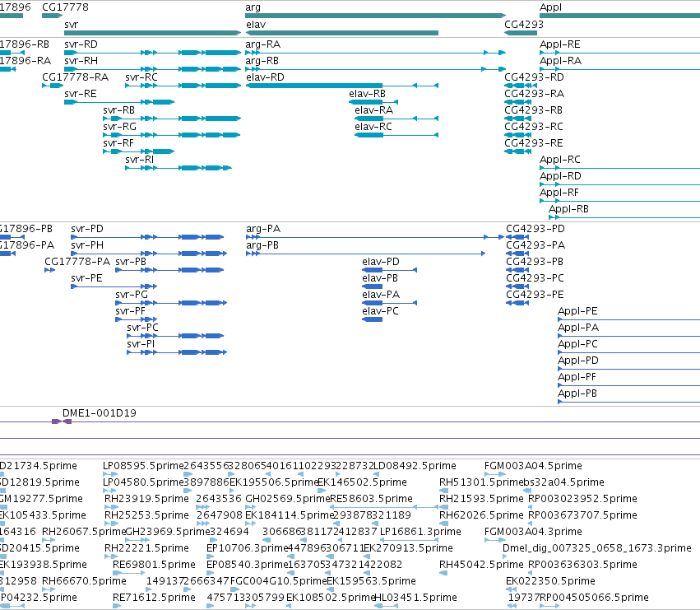700x610 pixels.
Task: Click the svr-RD transcript label
Action: point(81,44)
